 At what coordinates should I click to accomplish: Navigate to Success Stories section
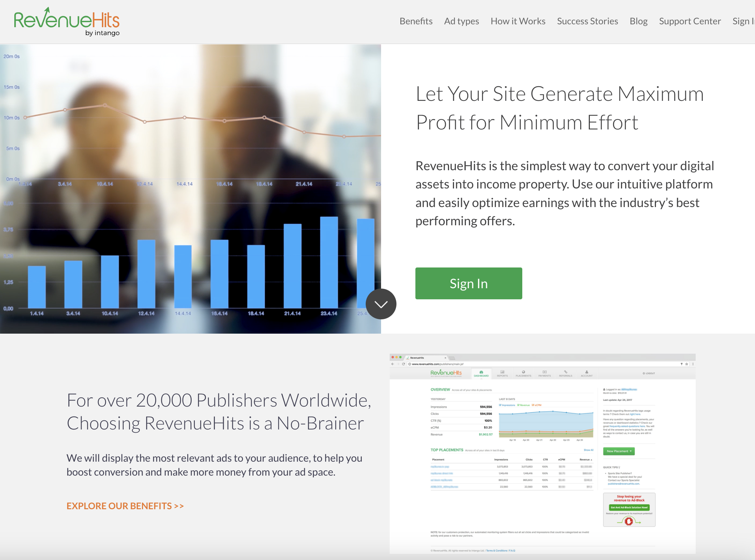[x=587, y=21]
